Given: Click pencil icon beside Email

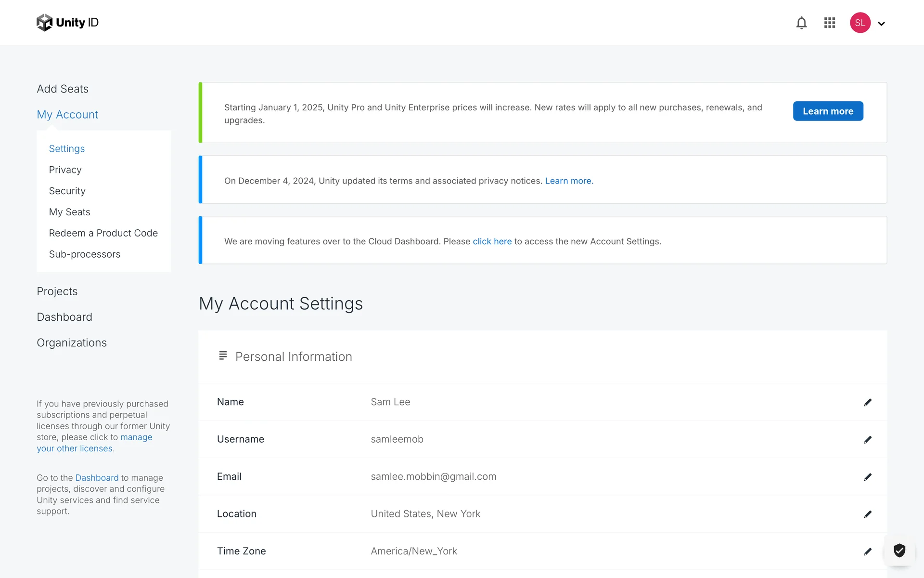Looking at the screenshot, I should tap(867, 477).
